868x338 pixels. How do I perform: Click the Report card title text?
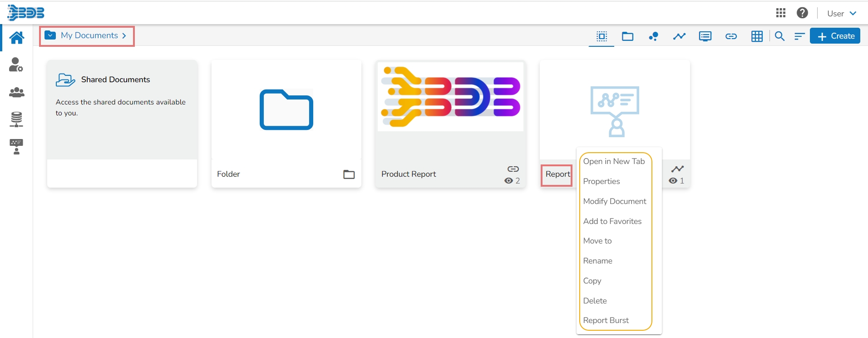(x=558, y=174)
